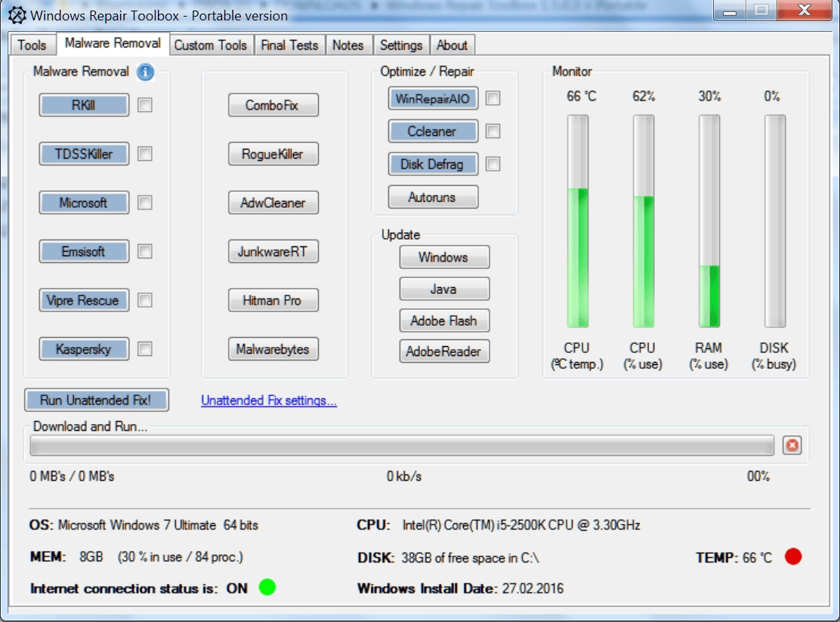Screen dimensions: 840x622
Task: Click the Kaspersky button
Action: [x=84, y=349]
